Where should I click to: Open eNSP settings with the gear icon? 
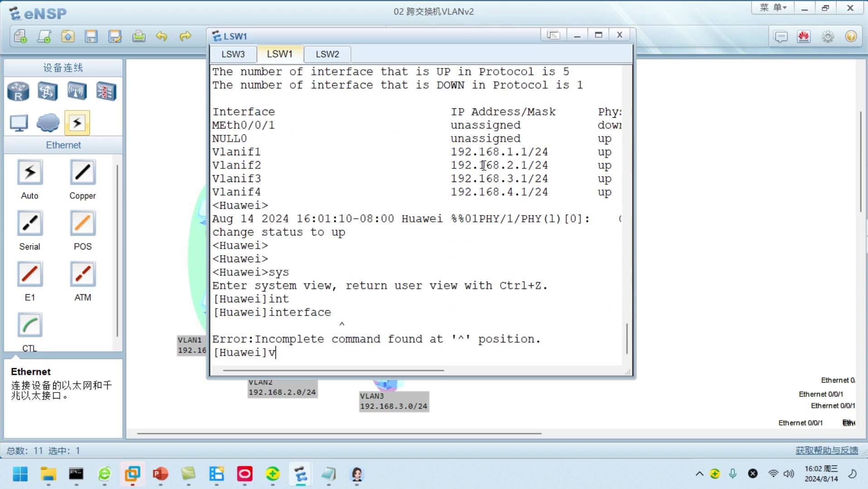[828, 37]
